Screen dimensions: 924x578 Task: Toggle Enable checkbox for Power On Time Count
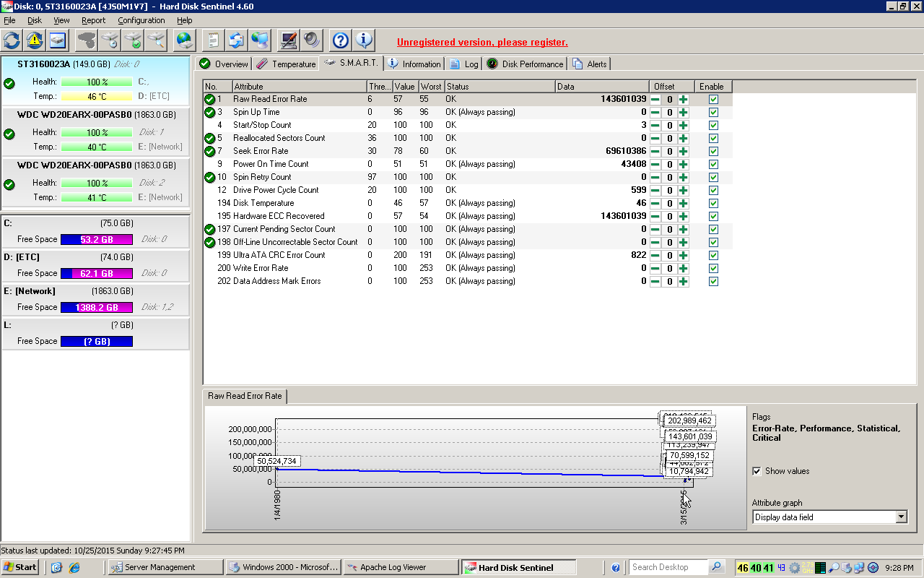point(713,164)
